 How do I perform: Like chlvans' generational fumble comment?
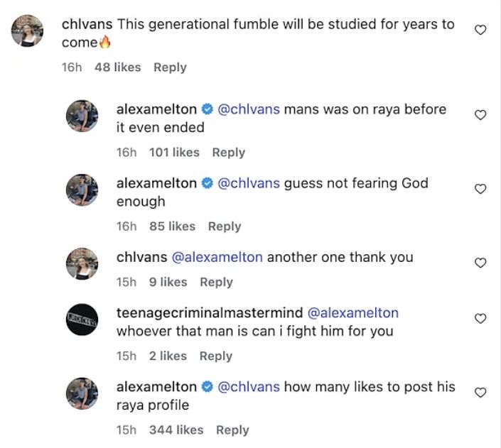480,30
